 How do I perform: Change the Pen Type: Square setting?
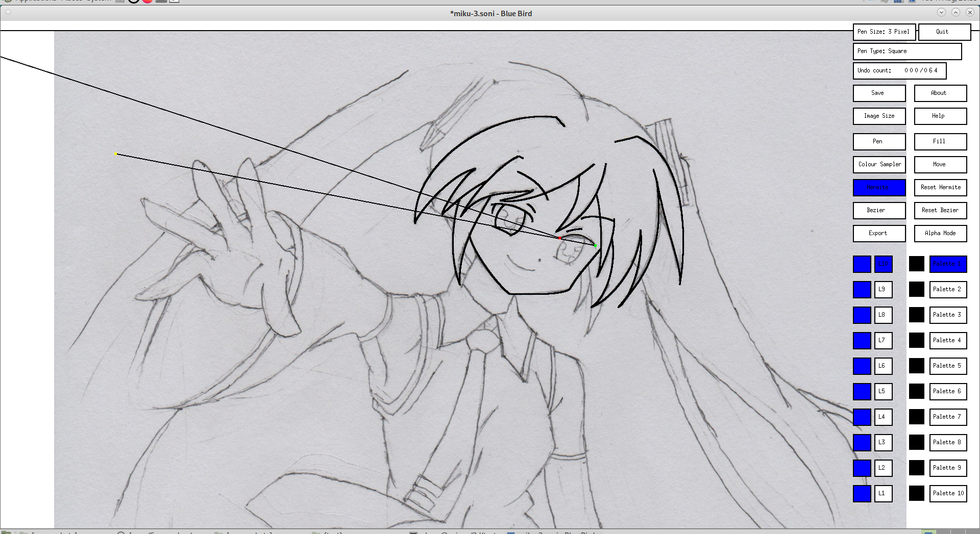click(907, 51)
